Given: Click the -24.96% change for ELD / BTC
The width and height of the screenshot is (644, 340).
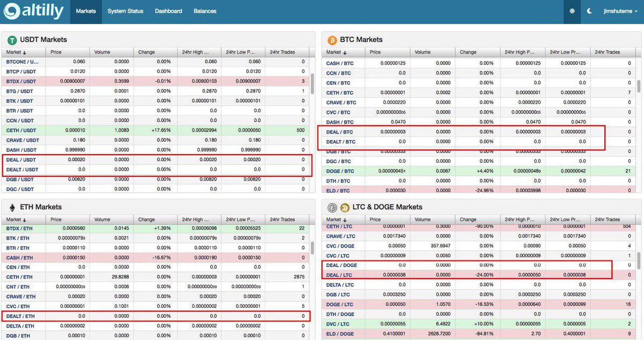Looking at the screenshot, I should [483, 190].
